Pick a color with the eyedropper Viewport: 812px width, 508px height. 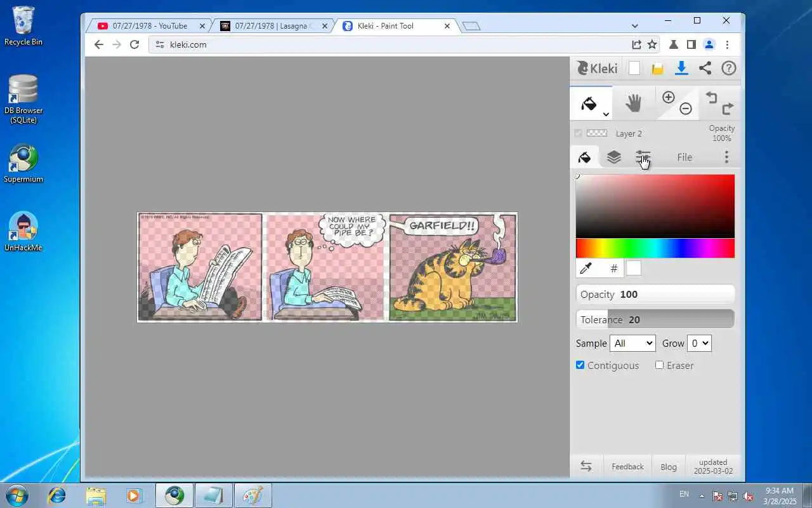(586, 269)
